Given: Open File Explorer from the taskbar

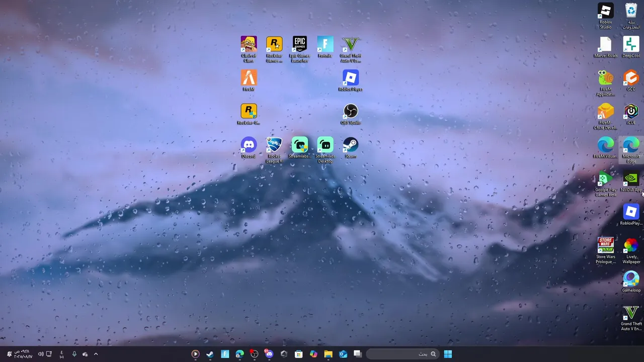Looking at the screenshot, I should [328, 354].
